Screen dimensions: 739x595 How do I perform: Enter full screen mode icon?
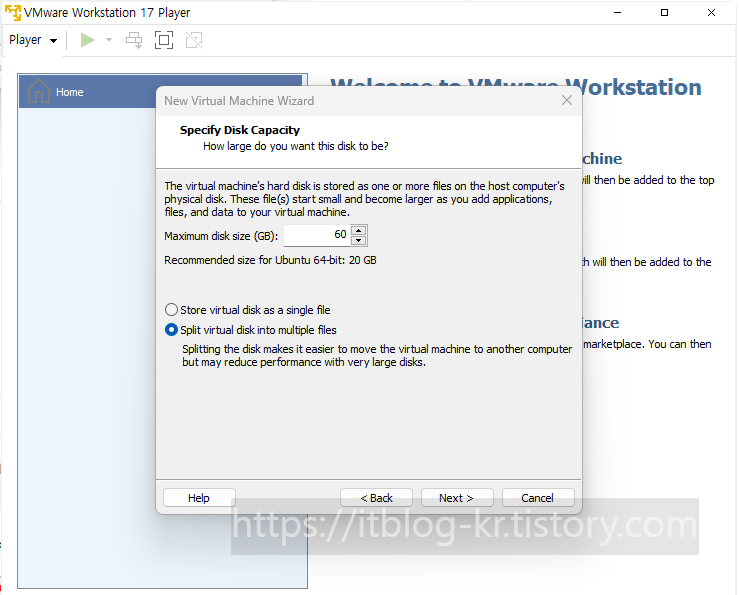tap(164, 40)
